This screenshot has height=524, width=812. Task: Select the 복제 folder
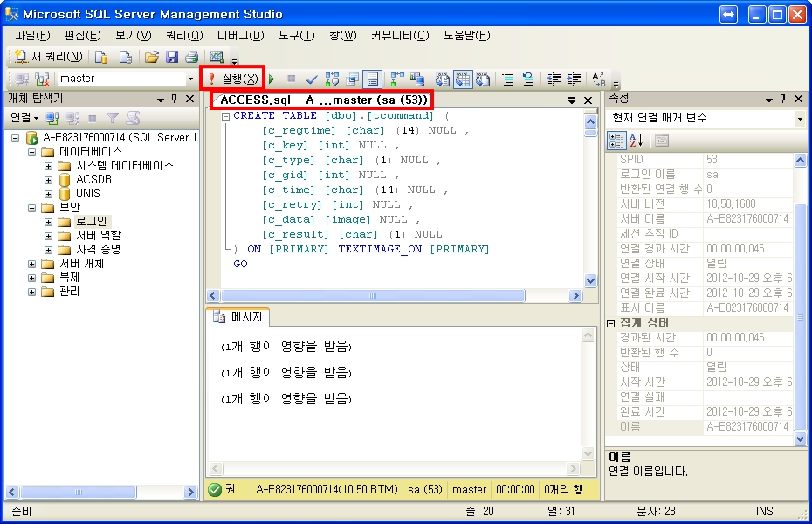69,278
